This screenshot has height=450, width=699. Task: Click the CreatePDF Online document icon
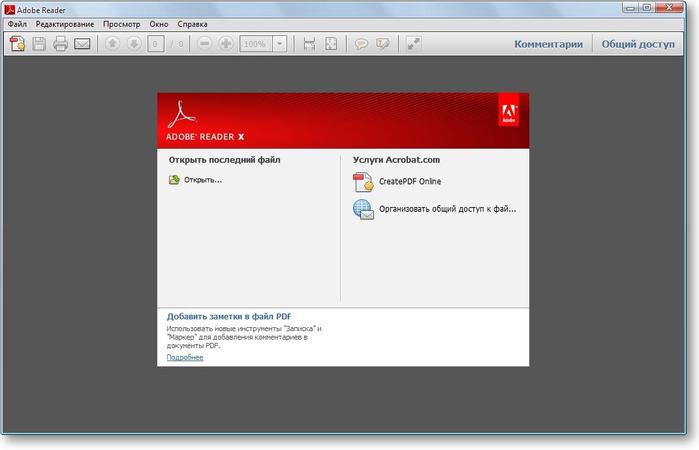[x=363, y=182]
